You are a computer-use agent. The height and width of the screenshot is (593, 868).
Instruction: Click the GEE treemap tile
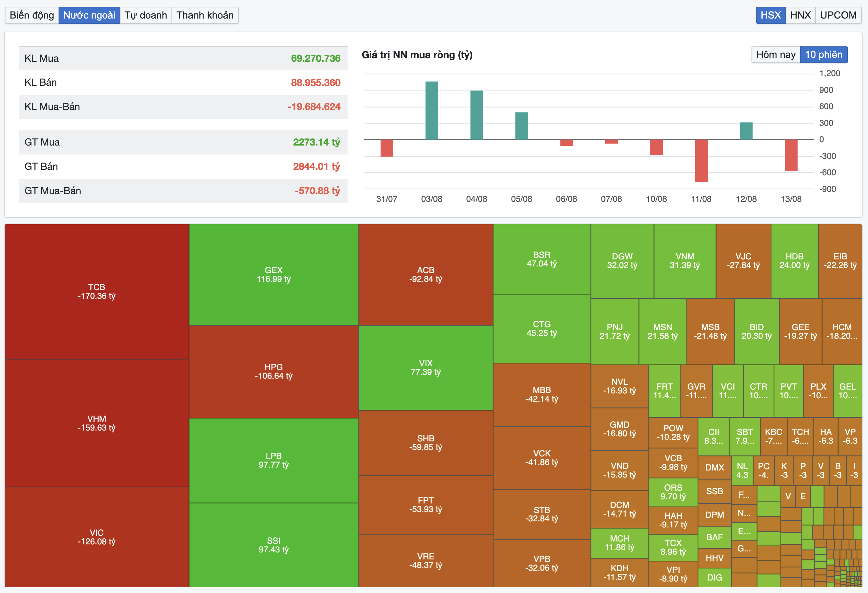pos(801,331)
